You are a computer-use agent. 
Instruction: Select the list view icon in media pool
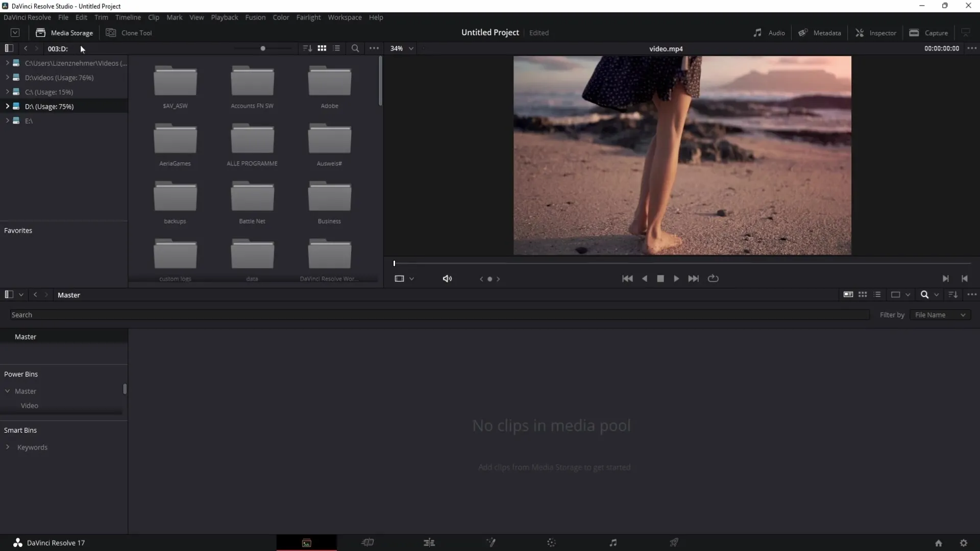point(877,295)
